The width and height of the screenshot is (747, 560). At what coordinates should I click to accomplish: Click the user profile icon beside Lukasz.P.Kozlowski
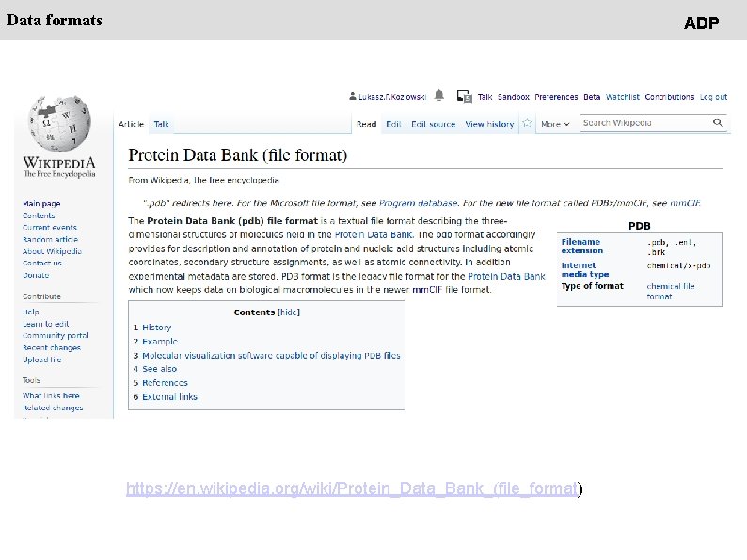353,96
